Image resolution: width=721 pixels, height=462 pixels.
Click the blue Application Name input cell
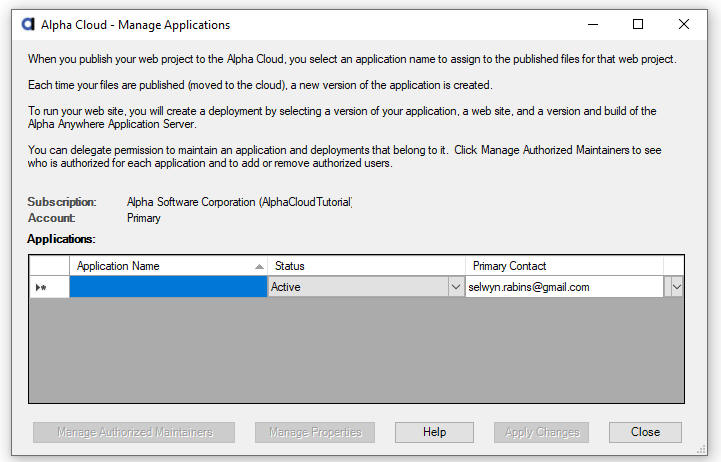pyautogui.click(x=168, y=287)
